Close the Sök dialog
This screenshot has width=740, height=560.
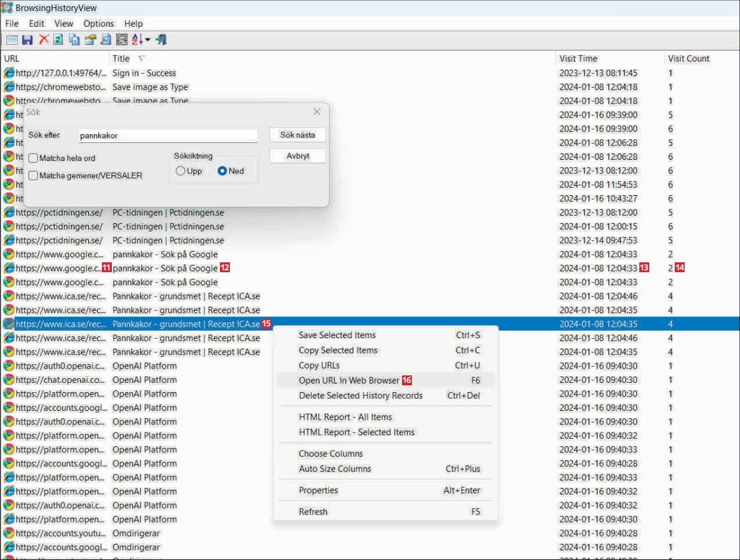click(317, 112)
